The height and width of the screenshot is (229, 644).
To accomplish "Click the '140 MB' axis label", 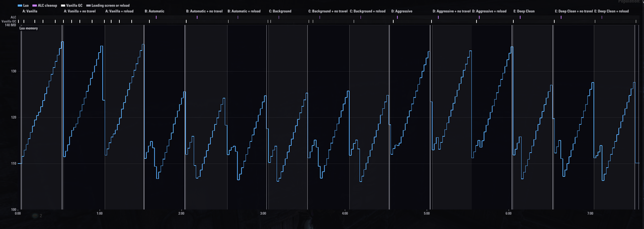I will [x=11, y=25].
